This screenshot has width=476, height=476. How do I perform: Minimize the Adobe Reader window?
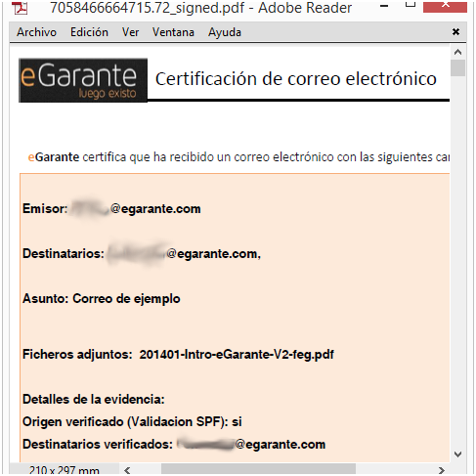click(384, 6)
